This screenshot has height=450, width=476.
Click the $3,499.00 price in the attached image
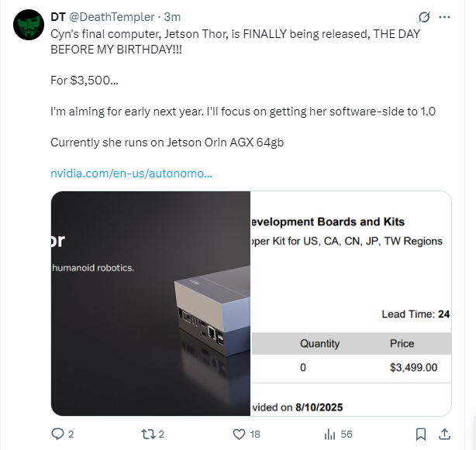pyautogui.click(x=413, y=368)
